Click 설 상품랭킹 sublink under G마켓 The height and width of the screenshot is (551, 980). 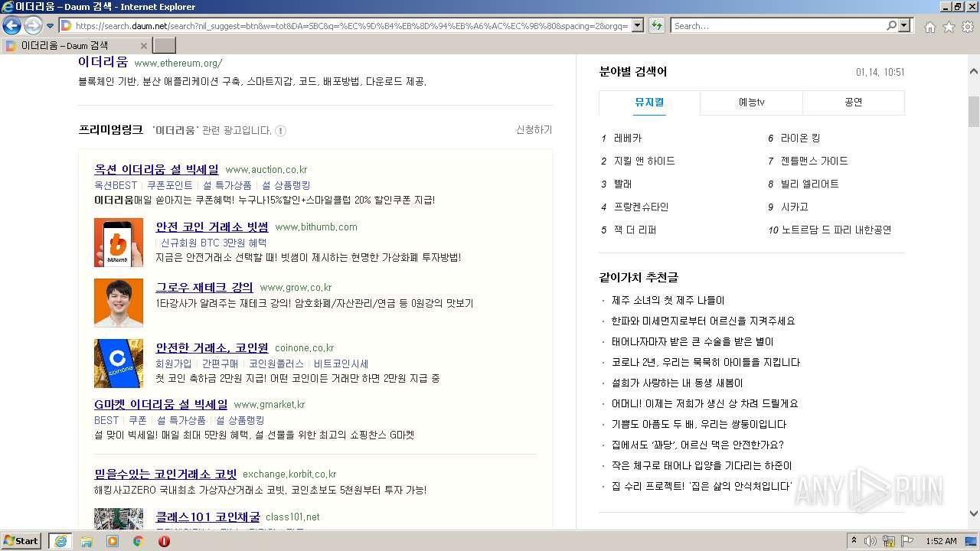(240, 420)
